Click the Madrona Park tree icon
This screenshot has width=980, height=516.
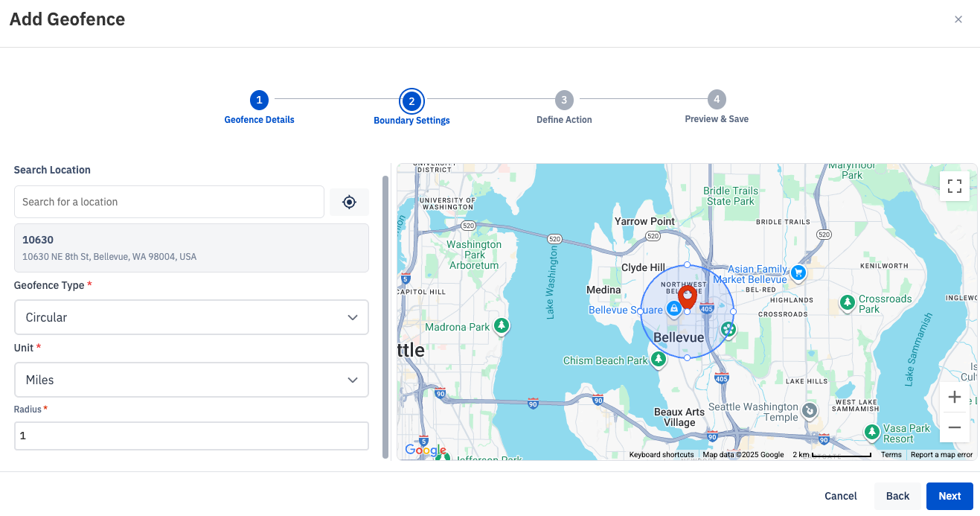502,325
